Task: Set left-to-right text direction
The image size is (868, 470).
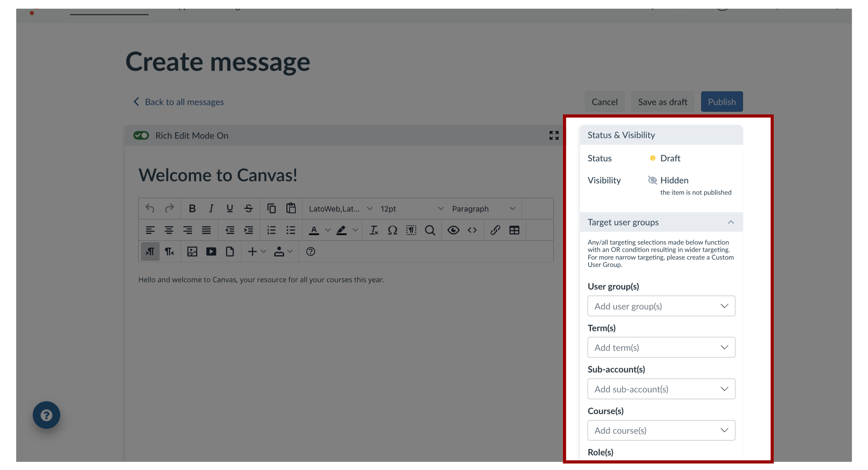Action: (150, 252)
